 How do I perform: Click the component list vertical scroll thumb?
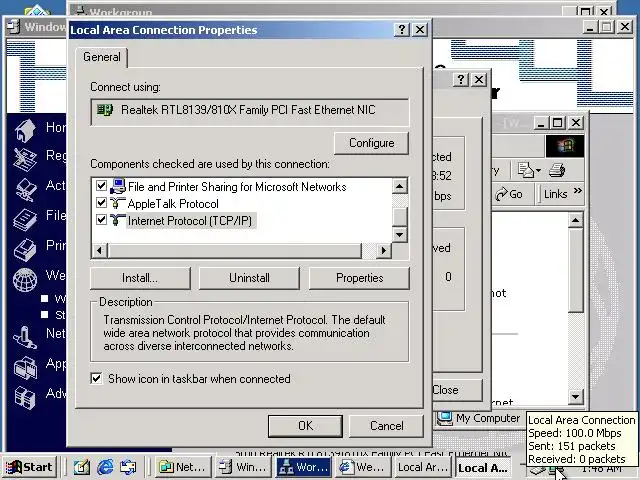(x=400, y=216)
